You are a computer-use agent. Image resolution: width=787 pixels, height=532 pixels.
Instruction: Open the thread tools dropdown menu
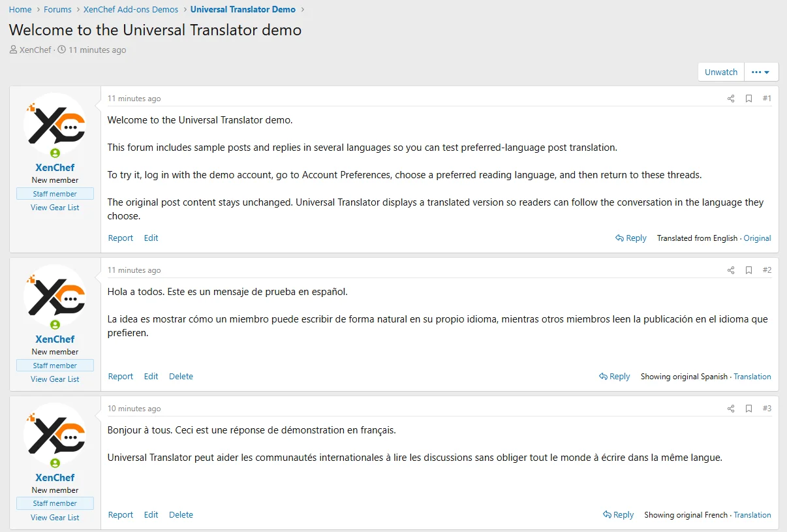[x=761, y=72]
